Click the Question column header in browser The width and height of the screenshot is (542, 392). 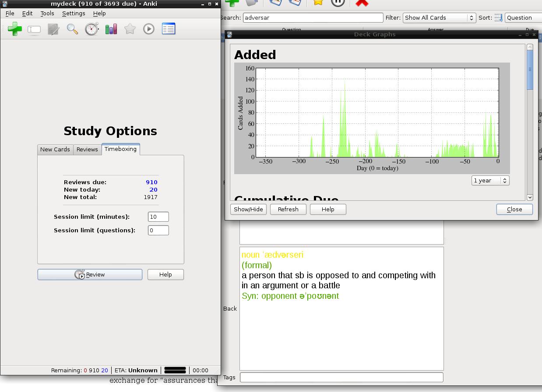pyautogui.click(x=292, y=30)
